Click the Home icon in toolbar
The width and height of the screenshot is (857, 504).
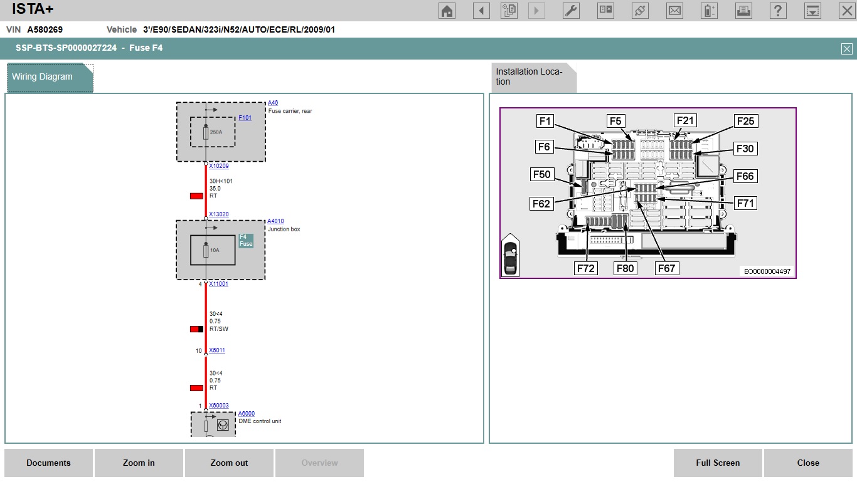pyautogui.click(x=447, y=11)
